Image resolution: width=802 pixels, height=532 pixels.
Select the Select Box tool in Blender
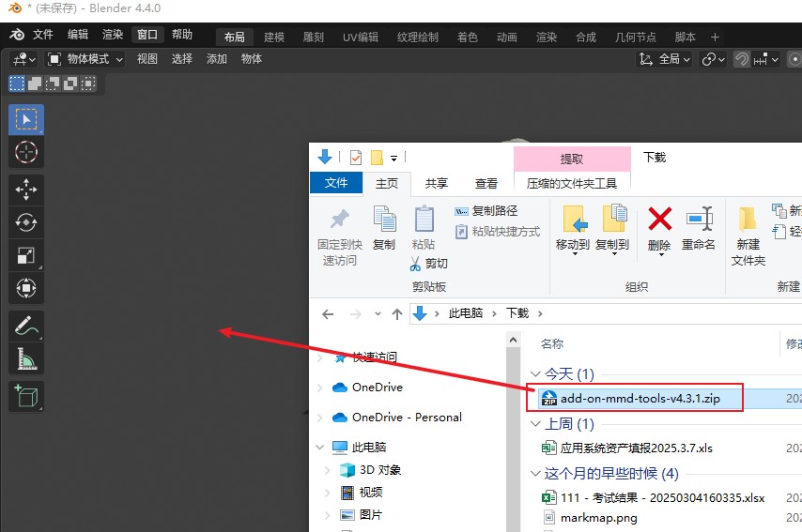click(26, 119)
